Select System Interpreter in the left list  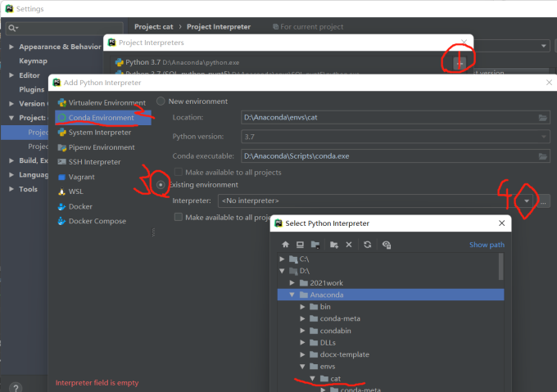point(99,133)
